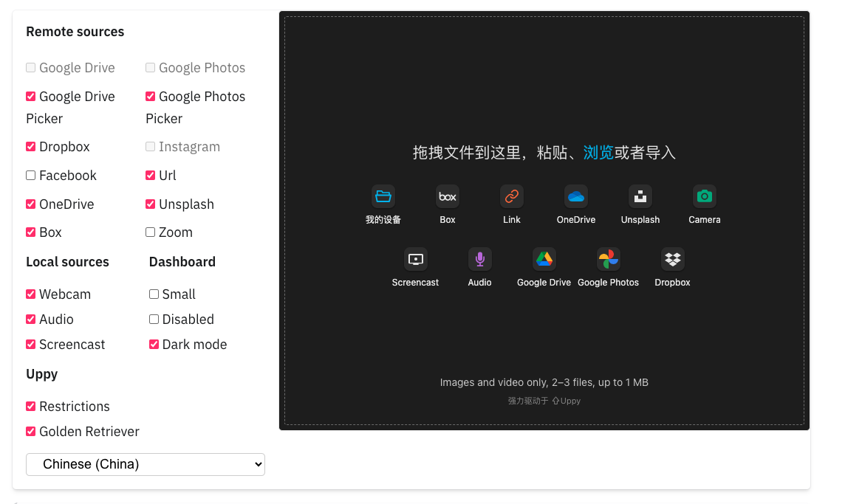The width and height of the screenshot is (845, 504).
Task: Click the 浏览 browse link
Action: (598, 153)
